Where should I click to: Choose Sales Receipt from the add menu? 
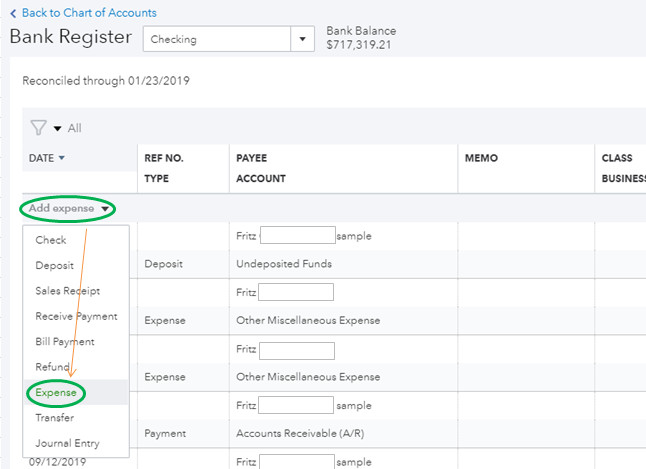[x=68, y=291]
